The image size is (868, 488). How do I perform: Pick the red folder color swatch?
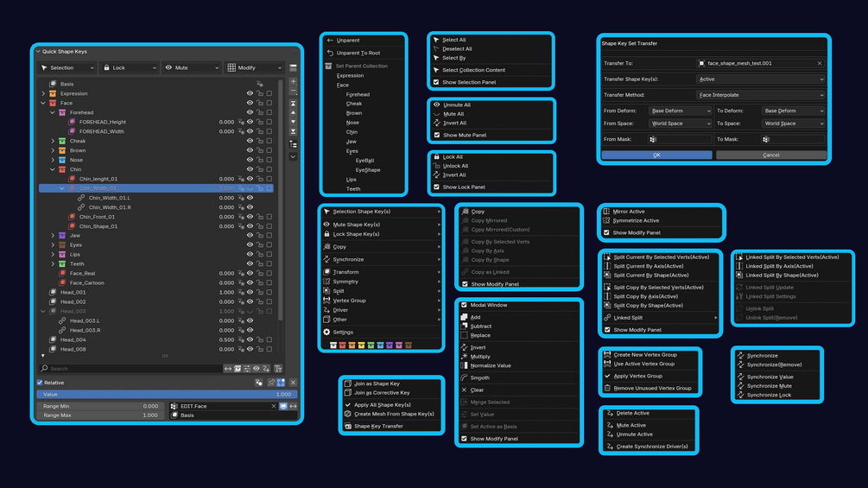tap(343, 345)
